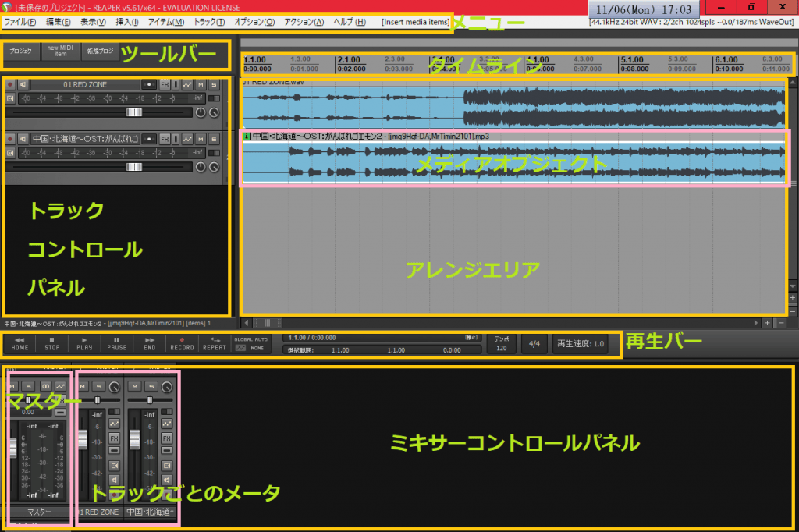This screenshot has width=799, height=532.
Task: Click the new MIDI item toolbar button
Action: coord(60,51)
